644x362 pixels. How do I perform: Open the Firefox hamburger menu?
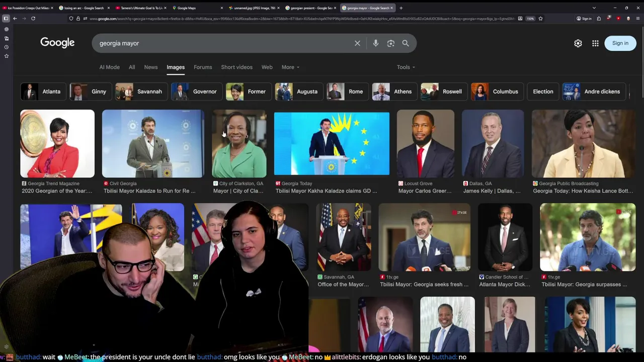(x=637, y=19)
